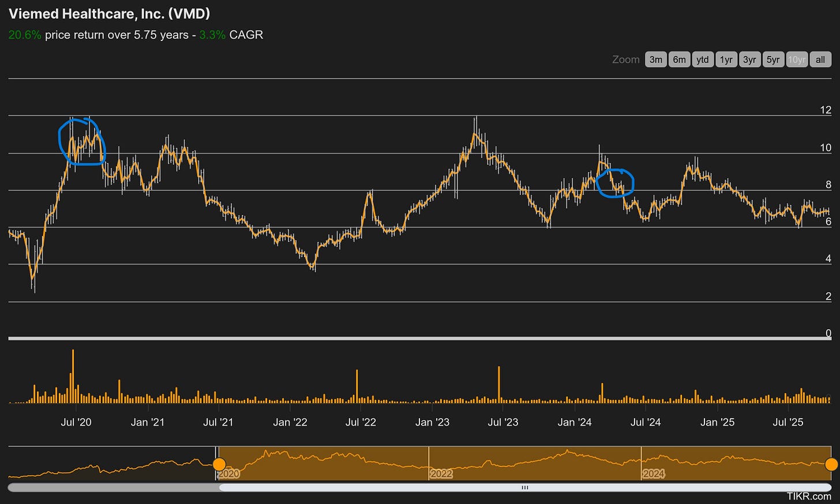The image size is (840, 504).
Task: Choose the 1yr zoom range
Action: coord(726,59)
